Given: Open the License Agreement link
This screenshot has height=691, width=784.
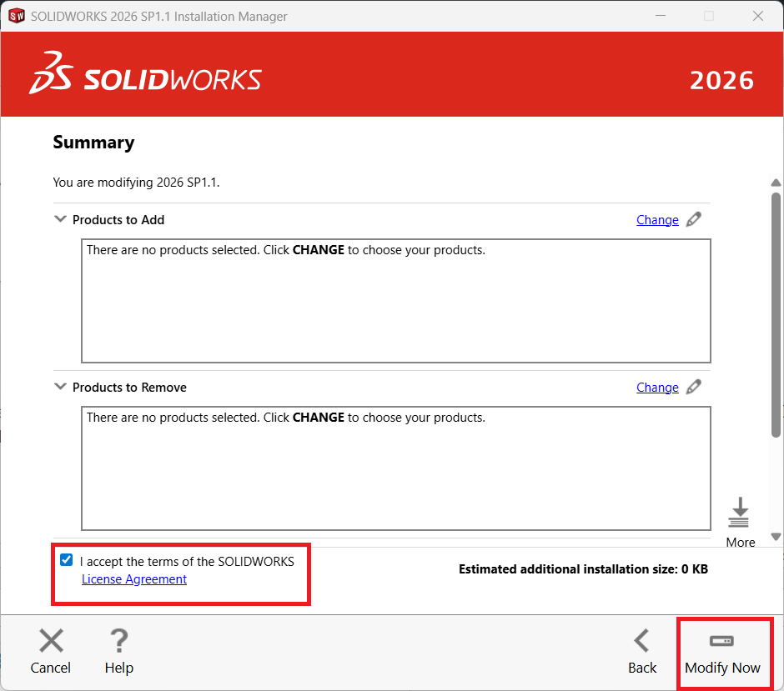Looking at the screenshot, I should 134,579.
